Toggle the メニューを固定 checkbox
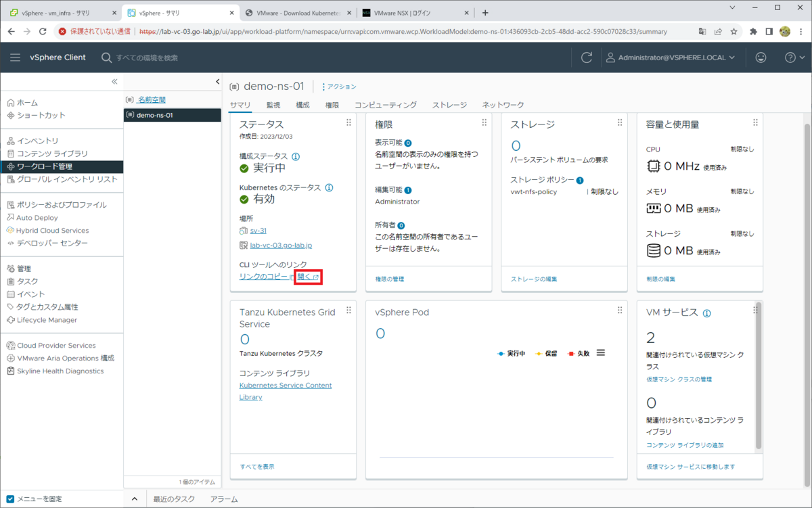The image size is (812, 508). pyautogui.click(x=10, y=499)
